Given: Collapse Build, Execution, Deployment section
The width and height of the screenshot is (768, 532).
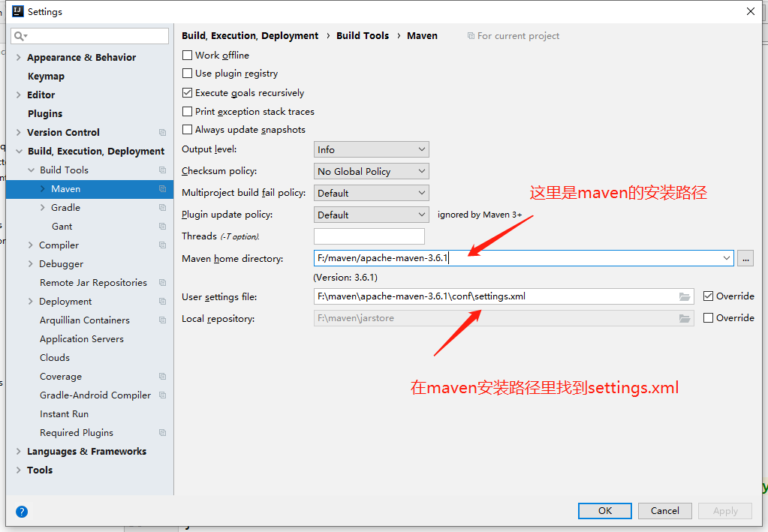Looking at the screenshot, I should [x=19, y=152].
